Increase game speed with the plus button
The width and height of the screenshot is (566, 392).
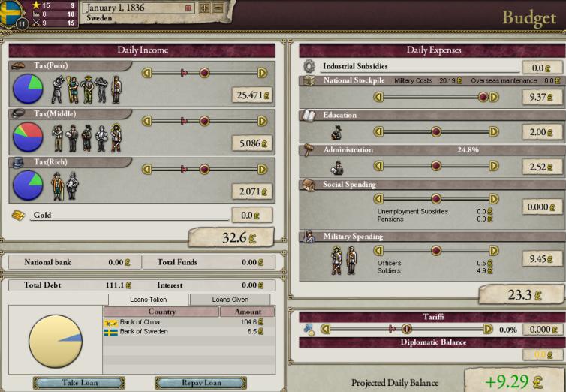tap(205, 8)
